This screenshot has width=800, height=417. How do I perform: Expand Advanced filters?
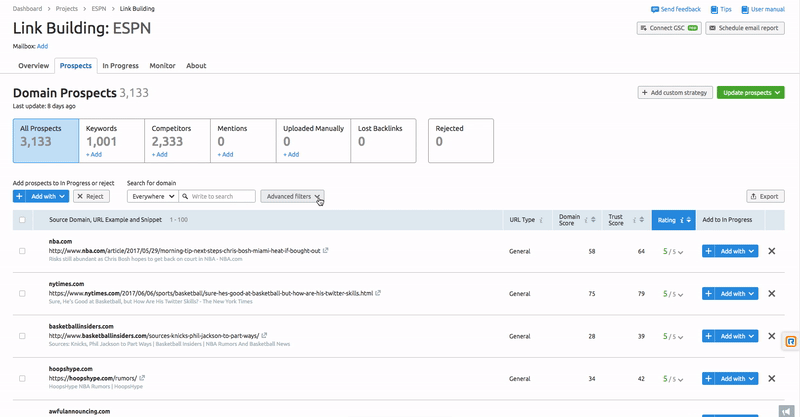(292, 197)
